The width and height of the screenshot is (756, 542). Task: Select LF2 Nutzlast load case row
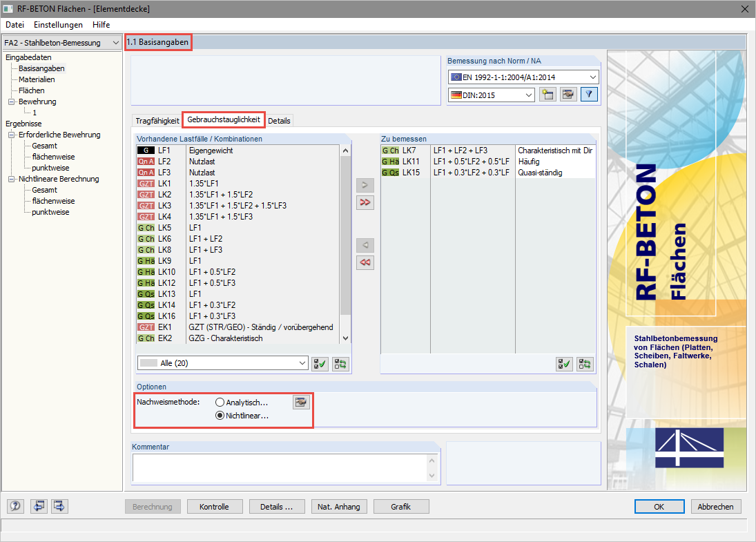238,162
